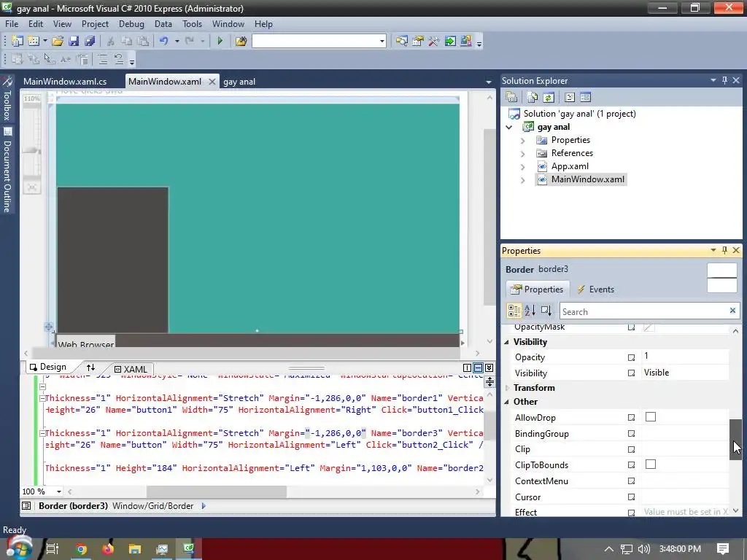Open the Document Outline icon near Border (border3)
747x560 pixels.
tap(27, 506)
